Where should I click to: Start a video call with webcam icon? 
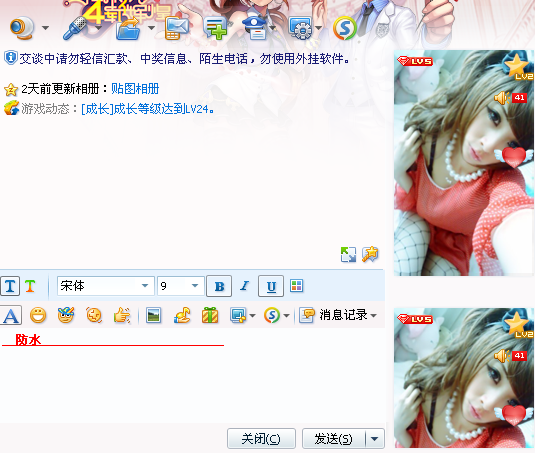[x=22, y=28]
